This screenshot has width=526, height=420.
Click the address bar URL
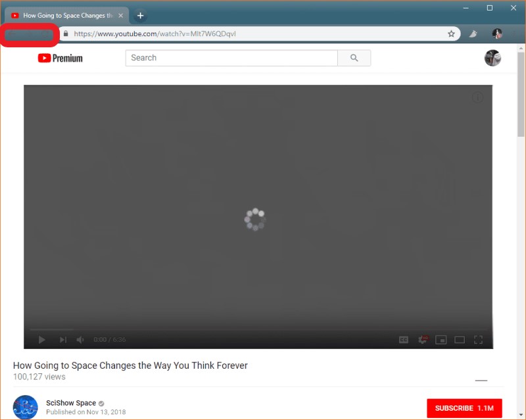click(155, 34)
